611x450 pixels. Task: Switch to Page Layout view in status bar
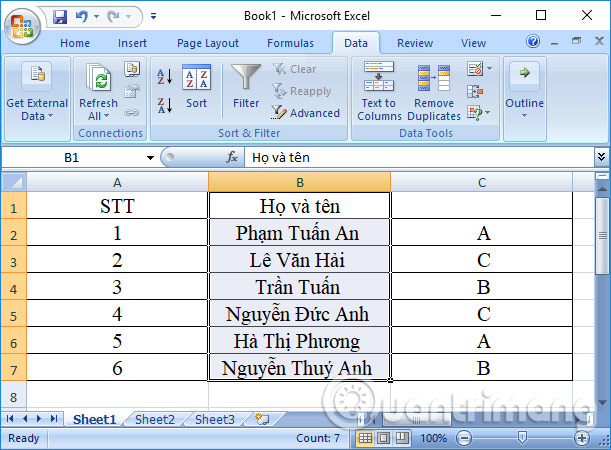tap(383, 438)
